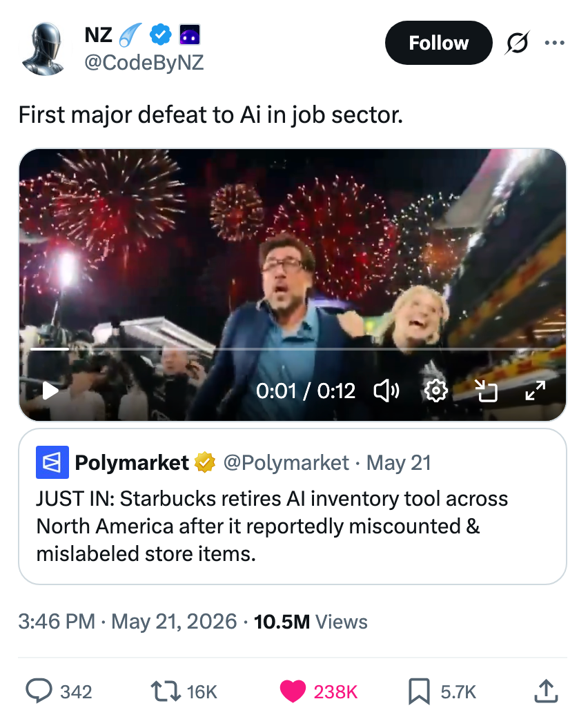The width and height of the screenshot is (588, 719).
Task: Follow the @CodeByNZ account
Action: [438, 43]
